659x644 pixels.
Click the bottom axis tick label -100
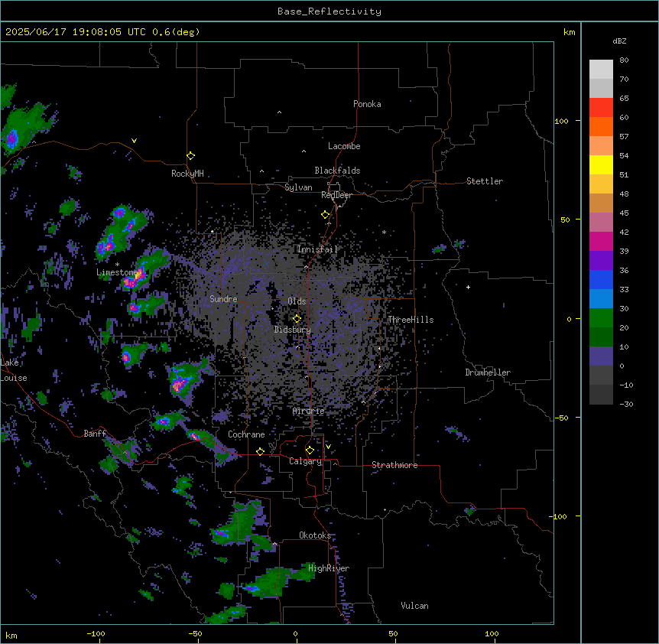(x=96, y=633)
